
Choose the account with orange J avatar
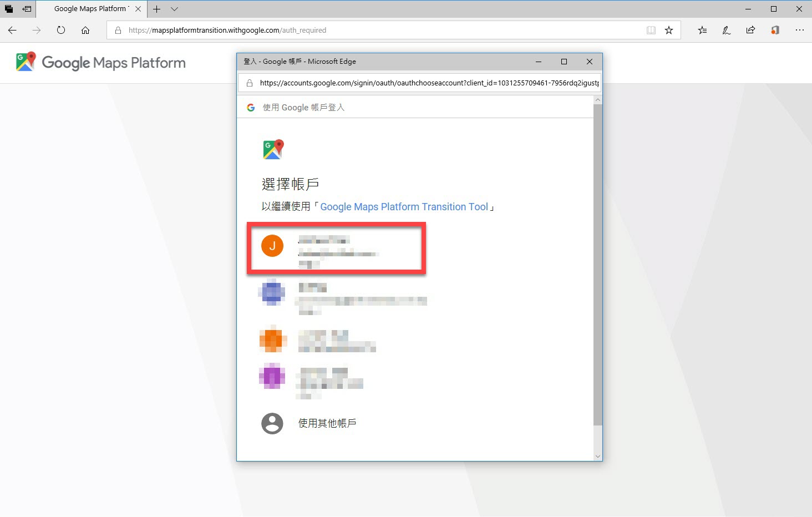[336, 249]
